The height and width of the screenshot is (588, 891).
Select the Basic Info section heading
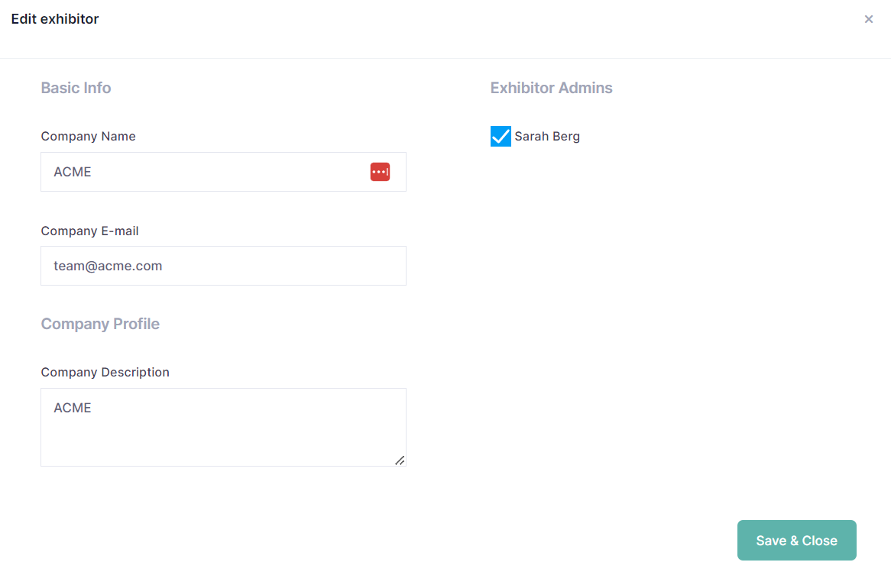coord(76,88)
